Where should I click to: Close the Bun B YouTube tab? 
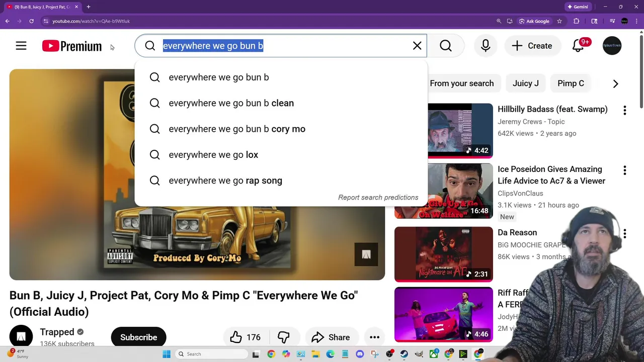point(76,7)
